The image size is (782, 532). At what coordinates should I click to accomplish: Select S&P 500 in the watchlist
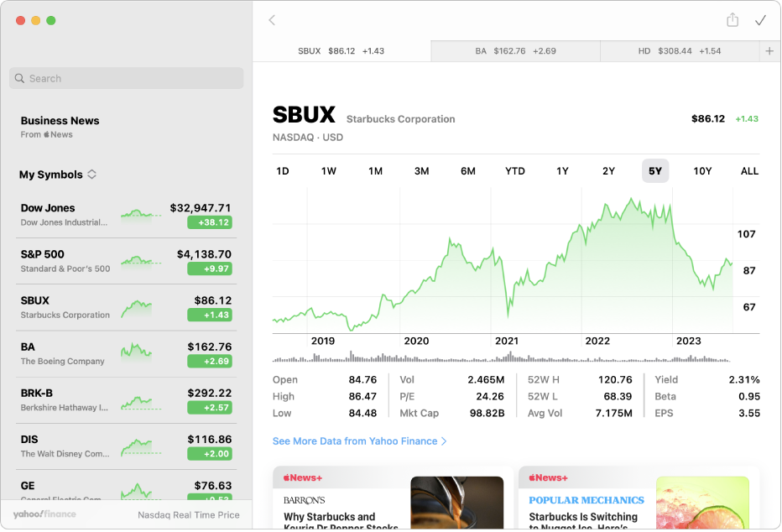click(126, 261)
